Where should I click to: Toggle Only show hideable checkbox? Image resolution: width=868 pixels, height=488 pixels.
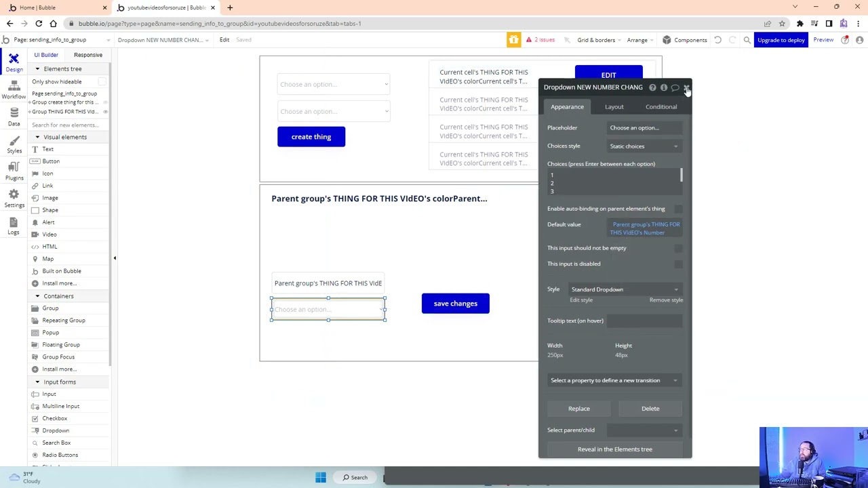pyautogui.click(x=102, y=81)
